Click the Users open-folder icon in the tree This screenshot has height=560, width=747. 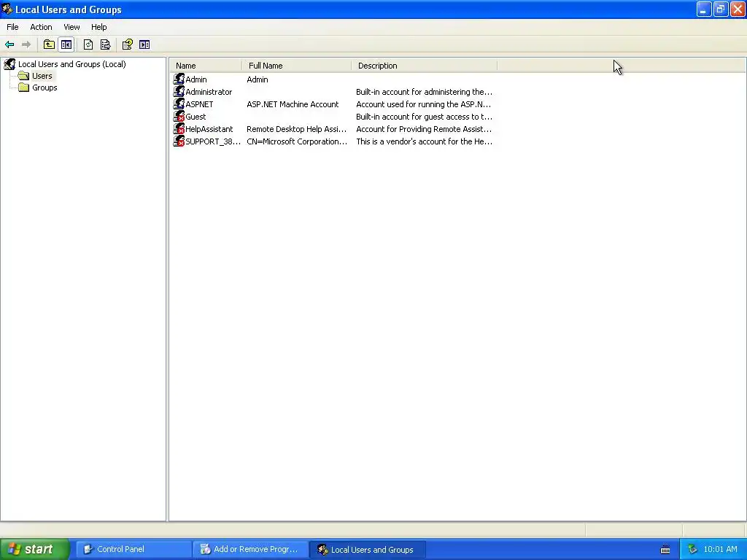24,76
